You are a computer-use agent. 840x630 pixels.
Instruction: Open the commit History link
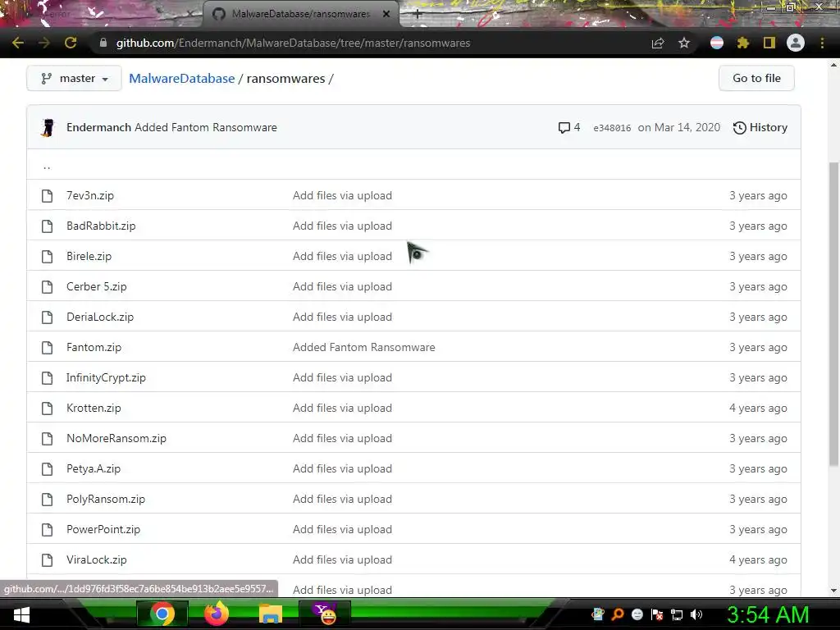click(760, 127)
